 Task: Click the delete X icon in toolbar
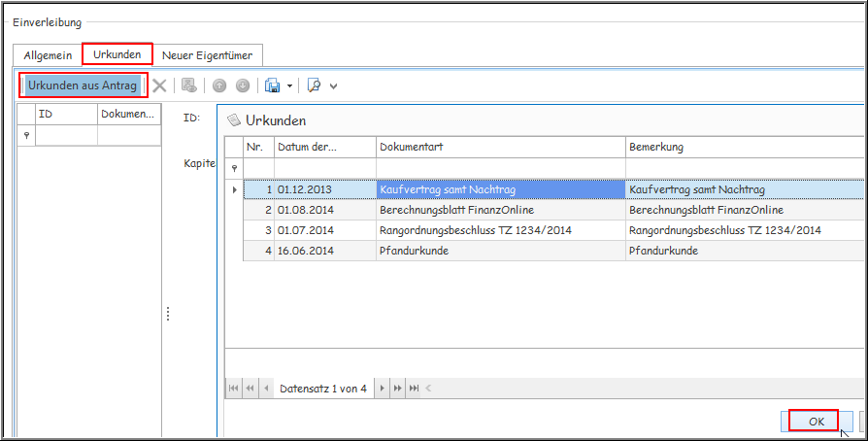(159, 85)
